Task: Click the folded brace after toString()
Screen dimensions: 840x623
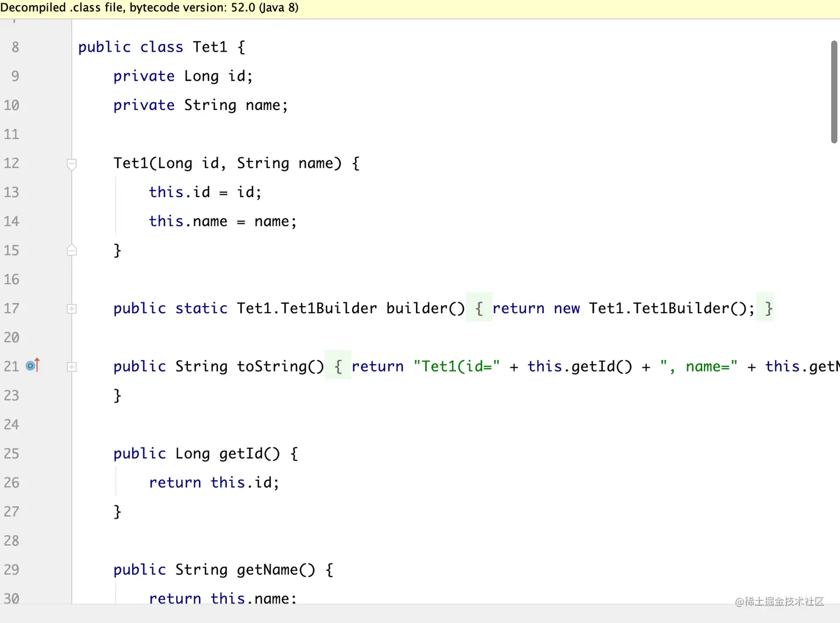Action: [x=338, y=366]
